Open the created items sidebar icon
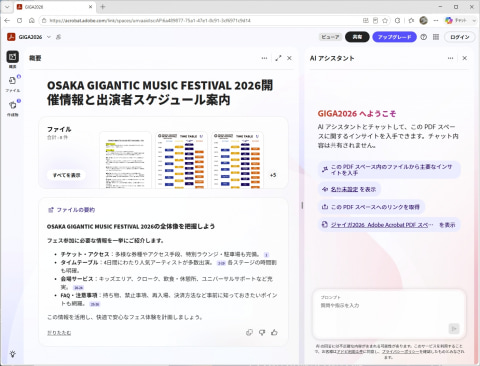This screenshot has width=480, height=366. point(13,107)
